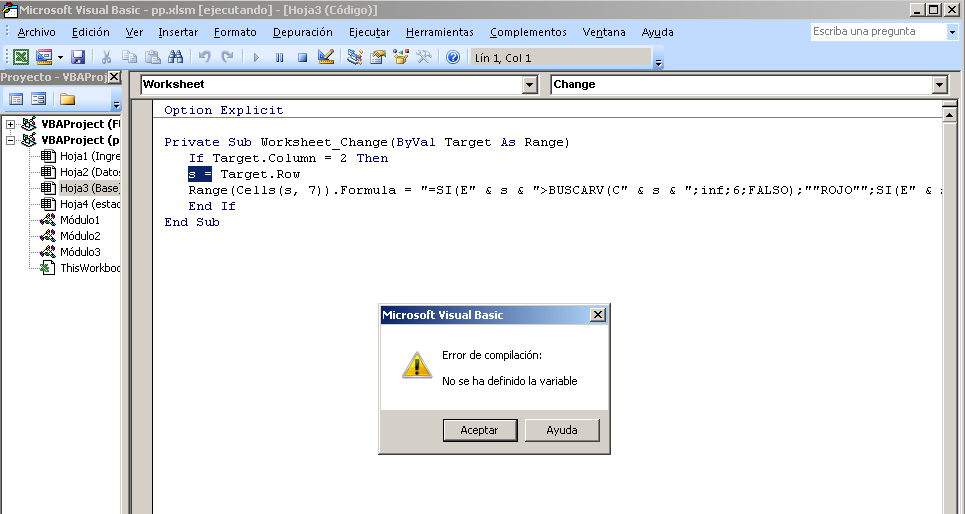Expand the first VBAProject tree node
This screenshot has height=514, width=965.
coord(10,124)
